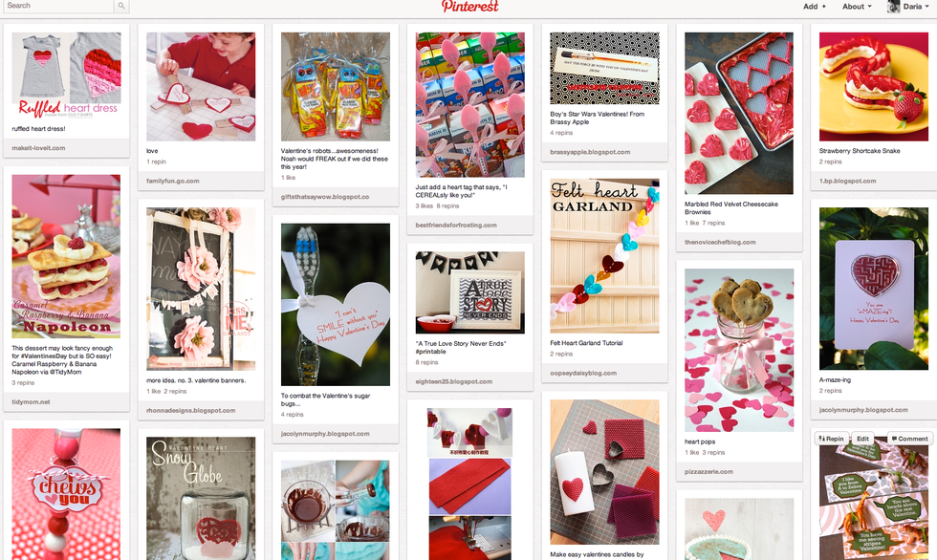Click the search magnifier icon
This screenshot has height=560, width=937.
(x=121, y=6)
